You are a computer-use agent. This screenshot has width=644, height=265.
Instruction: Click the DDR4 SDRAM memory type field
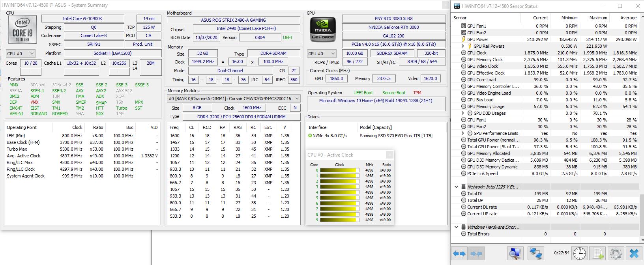273,53
